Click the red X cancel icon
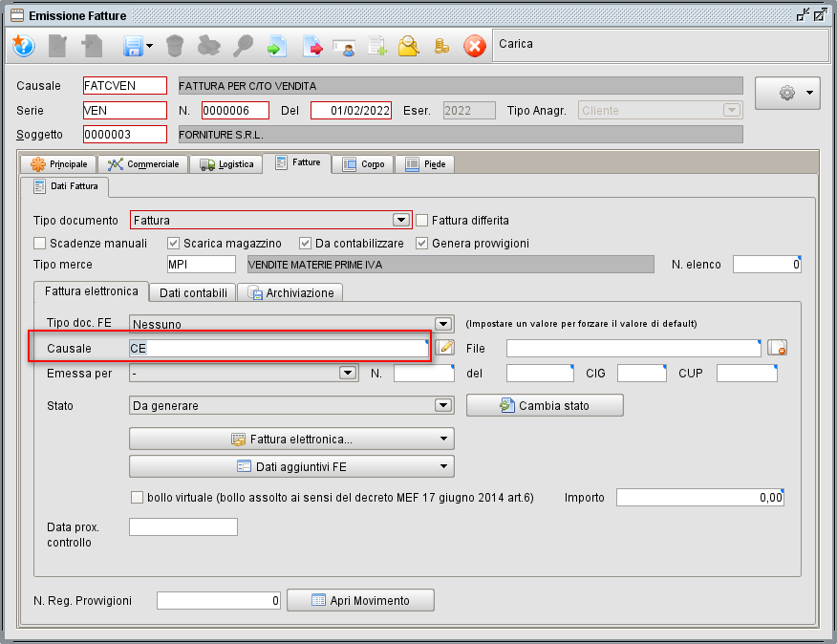This screenshot has width=837, height=644. (x=474, y=45)
